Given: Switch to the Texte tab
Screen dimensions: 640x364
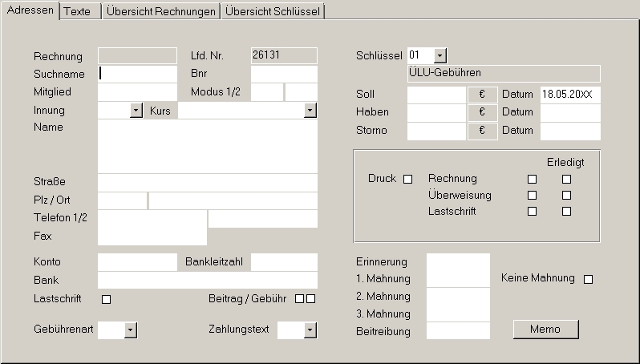Looking at the screenshot, I should pyautogui.click(x=77, y=11).
